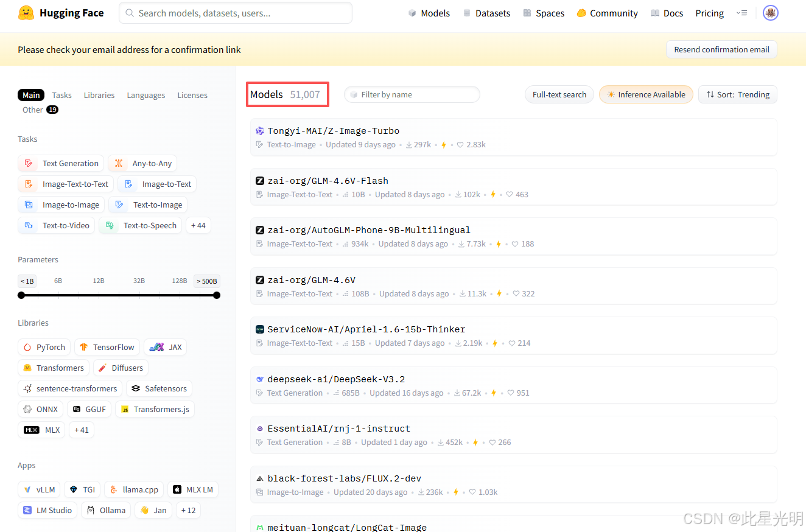806x532 pixels.
Task: Select the Text Generation task filter
Action: [61, 163]
